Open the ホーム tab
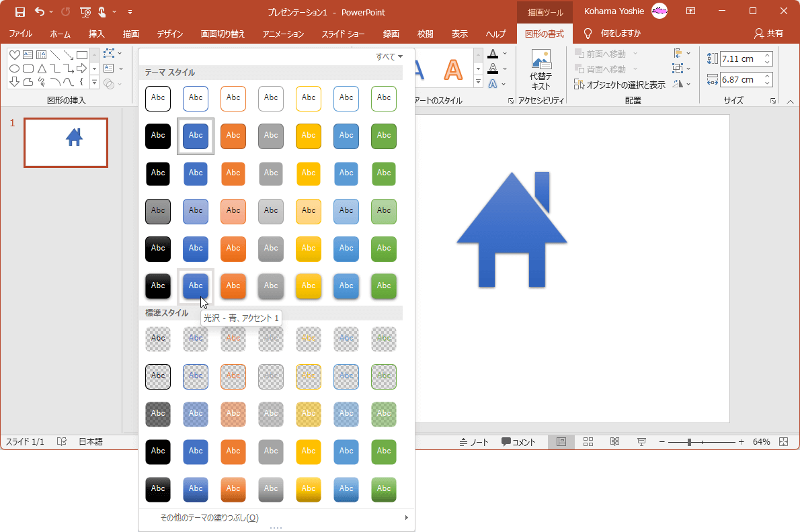Image resolution: width=800 pixels, height=532 pixels. (61, 34)
